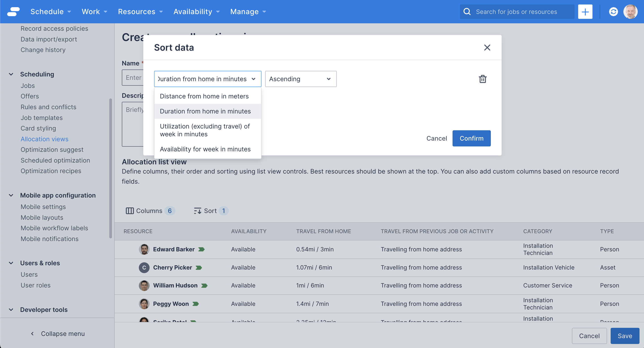Screen dimensions: 644x348
Task: Open Mobile settings
Action: pyautogui.click(x=43, y=207)
